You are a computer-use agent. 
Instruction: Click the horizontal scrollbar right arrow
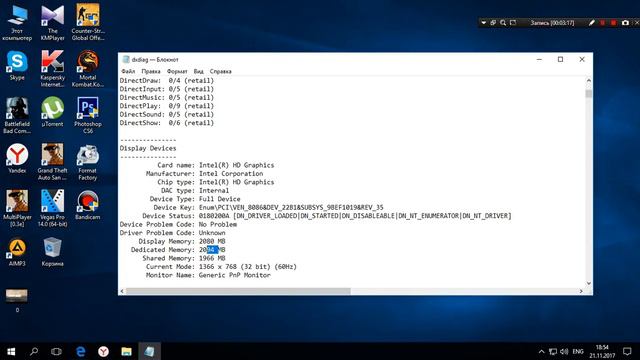(x=581, y=291)
